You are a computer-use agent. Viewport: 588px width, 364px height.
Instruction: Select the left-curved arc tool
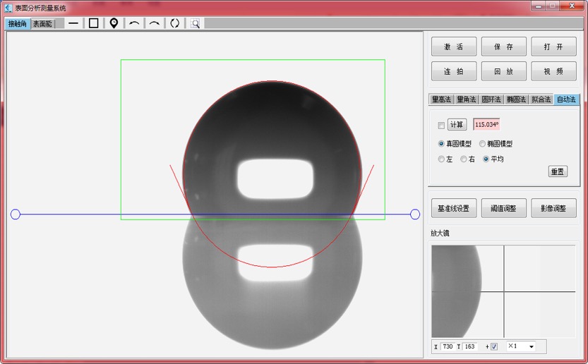pos(134,23)
